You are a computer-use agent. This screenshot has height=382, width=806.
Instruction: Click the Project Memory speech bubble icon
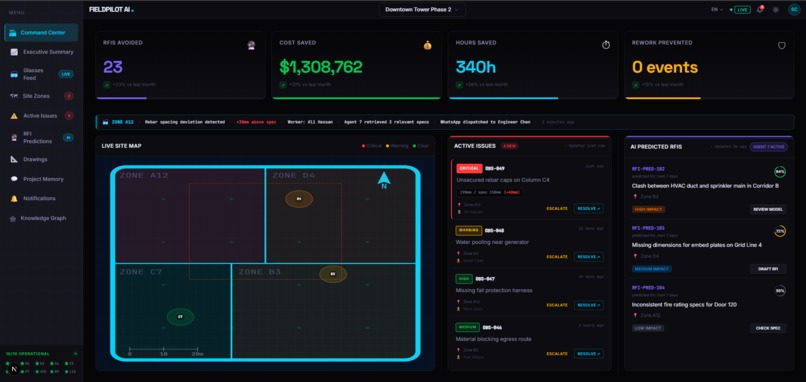click(x=14, y=179)
